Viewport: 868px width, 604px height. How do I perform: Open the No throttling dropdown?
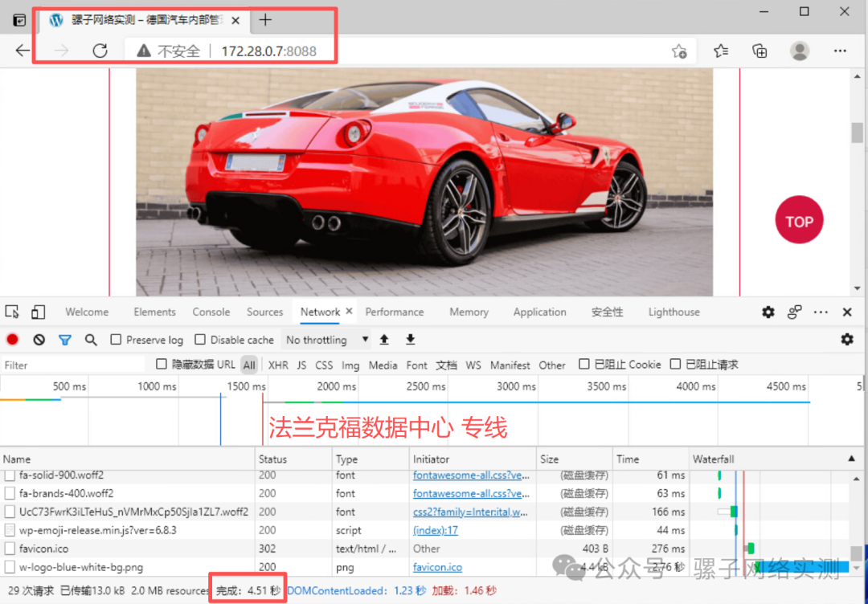click(x=326, y=340)
